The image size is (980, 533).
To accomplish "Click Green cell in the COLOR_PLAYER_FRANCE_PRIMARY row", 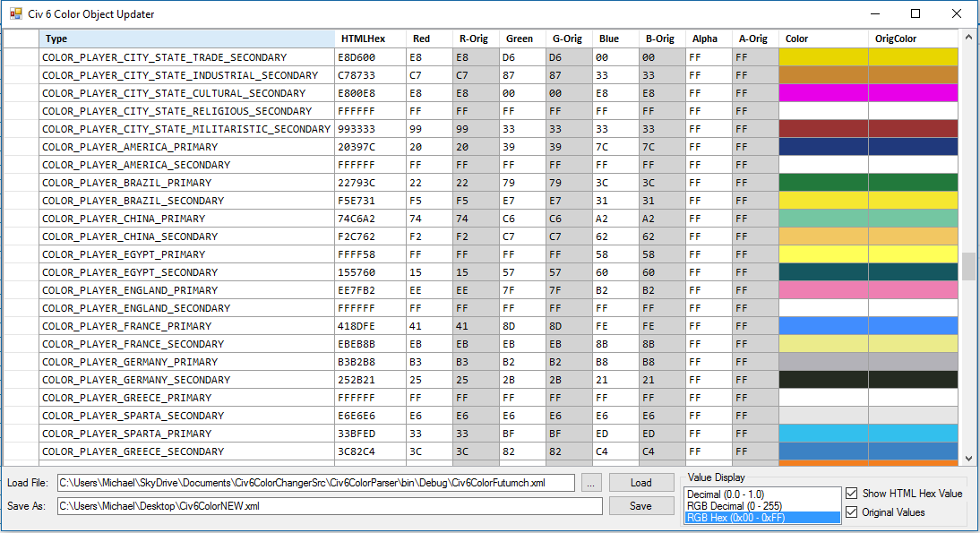I will coord(522,326).
